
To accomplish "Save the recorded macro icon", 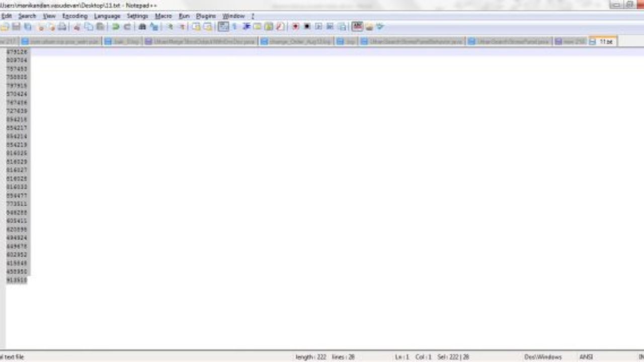I will pyautogui.click(x=342, y=27).
